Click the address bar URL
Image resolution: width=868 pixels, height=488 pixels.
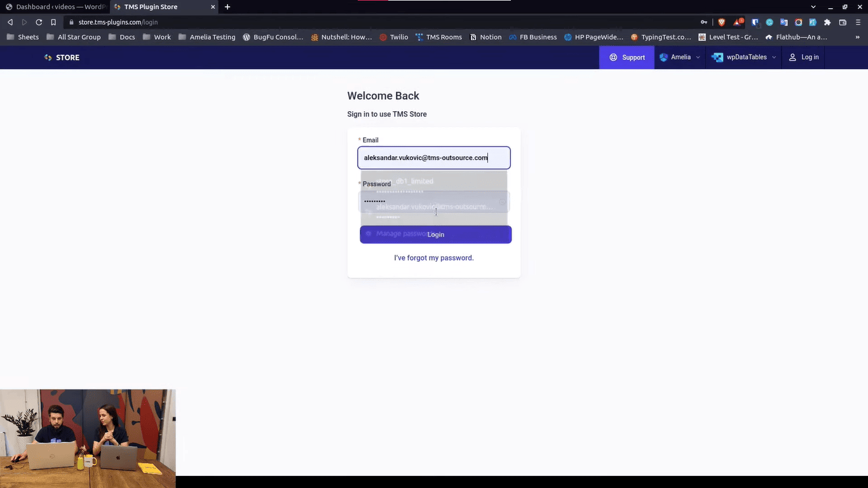click(x=118, y=22)
